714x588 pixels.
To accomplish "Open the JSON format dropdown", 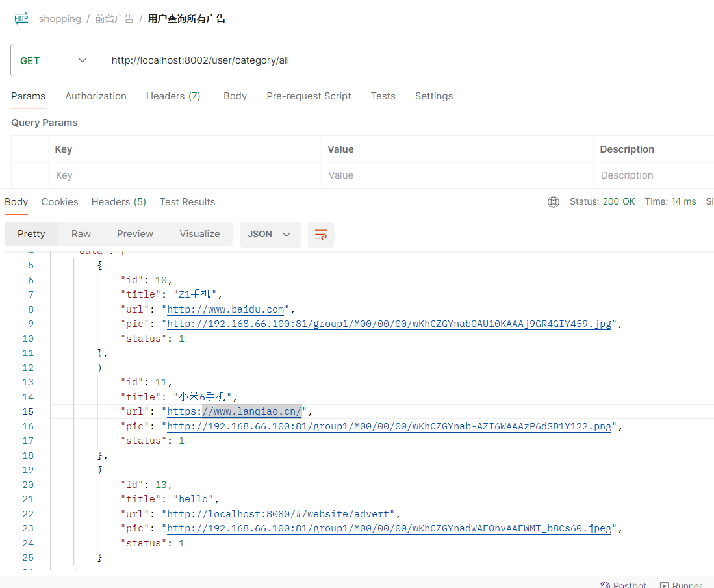I will point(270,234).
